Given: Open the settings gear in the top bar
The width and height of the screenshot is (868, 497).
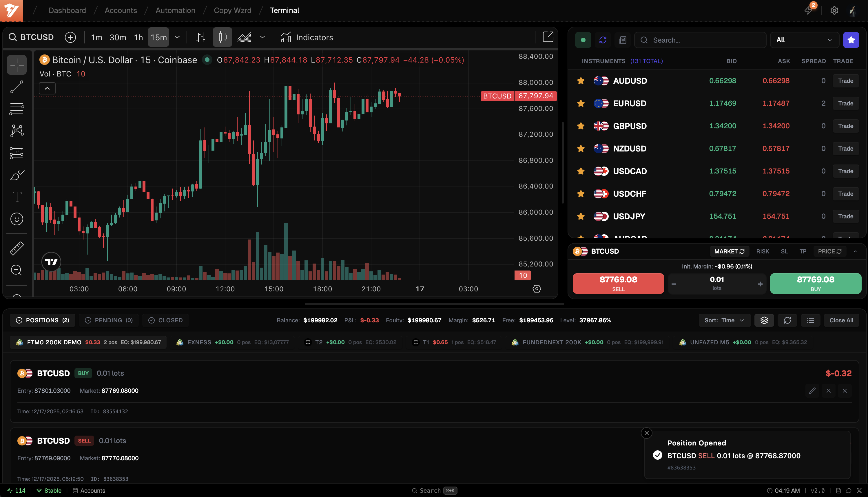Looking at the screenshot, I should (x=834, y=10).
